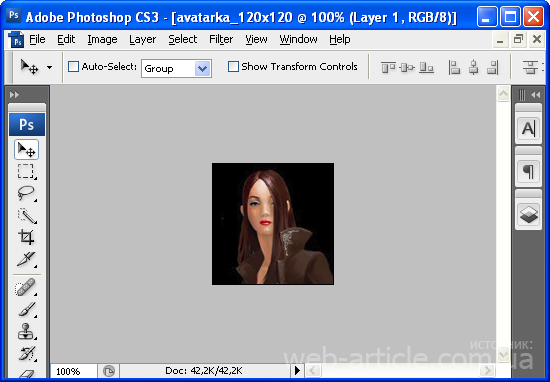Open the Image menu
Image resolution: width=550 pixels, height=382 pixels.
pyautogui.click(x=102, y=39)
